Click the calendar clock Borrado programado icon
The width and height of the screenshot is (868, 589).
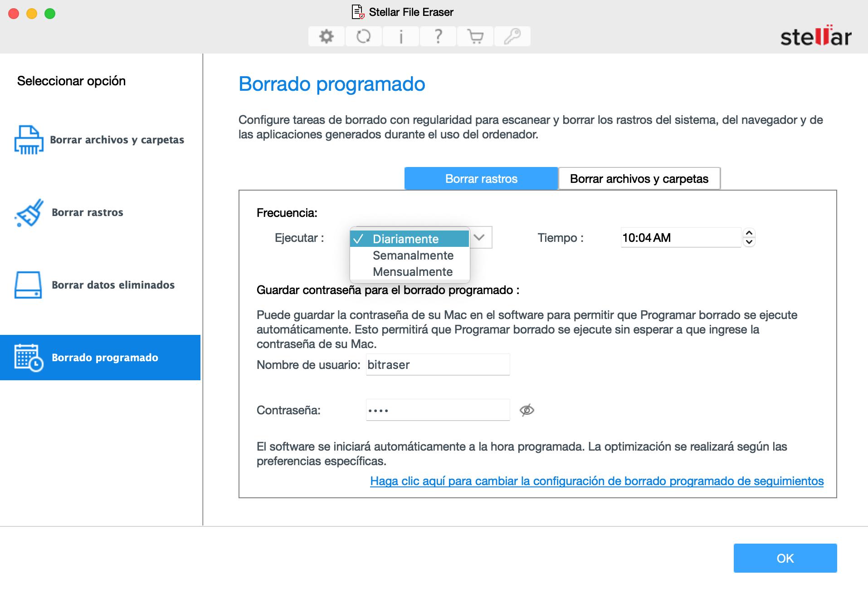click(x=29, y=358)
